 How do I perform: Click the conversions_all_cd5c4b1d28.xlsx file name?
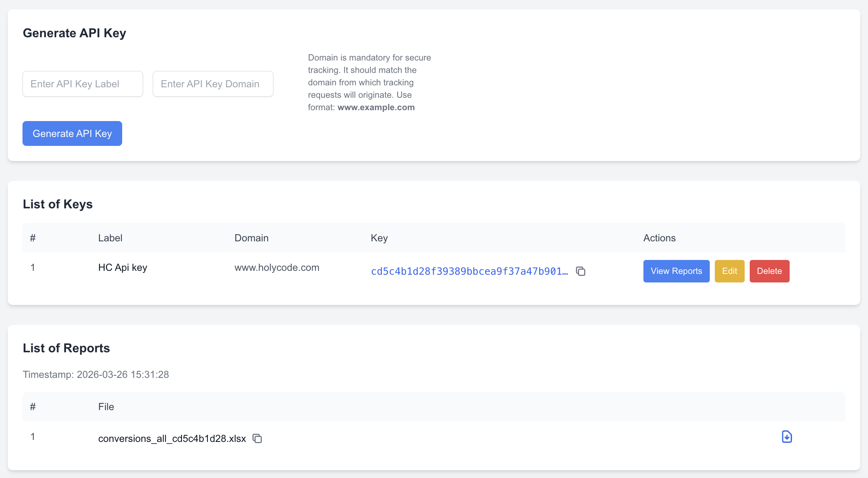click(x=172, y=438)
